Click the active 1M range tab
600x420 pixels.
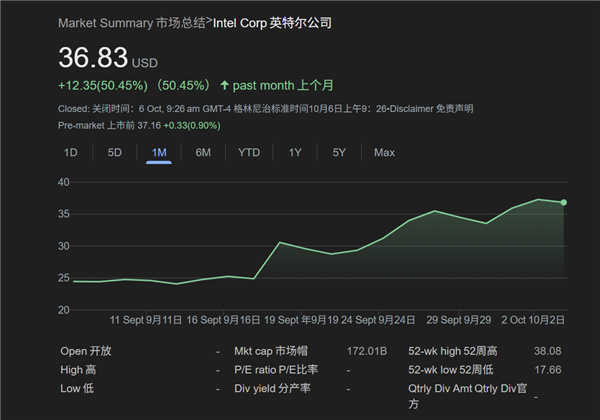point(159,152)
